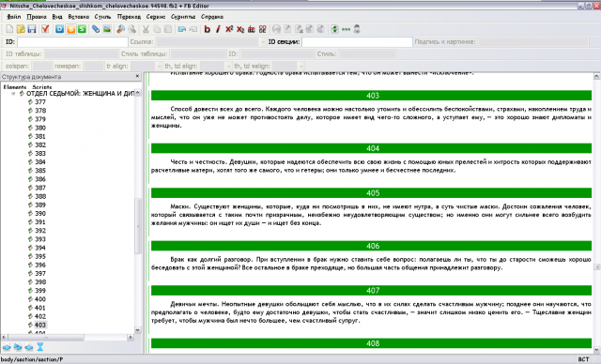Viewport: 601px width, 364px height.
Task: Attach a binary file with the paperclip icon
Action: (96, 29)
